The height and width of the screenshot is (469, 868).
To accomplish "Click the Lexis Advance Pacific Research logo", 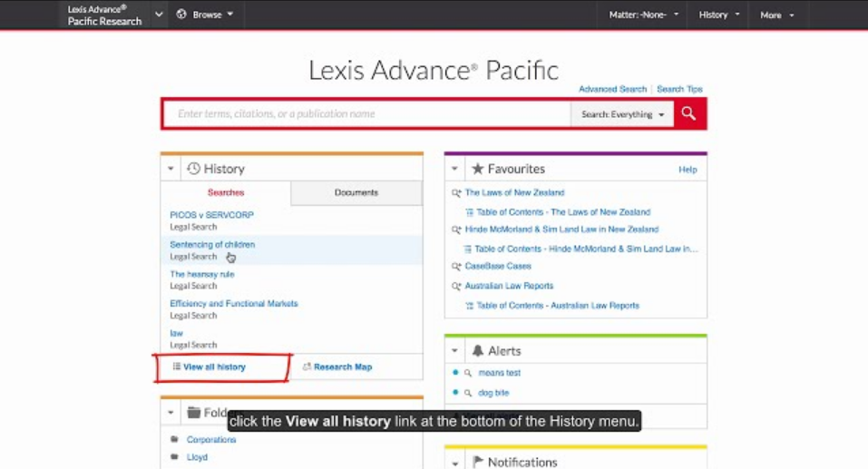I will click(104, 15).
